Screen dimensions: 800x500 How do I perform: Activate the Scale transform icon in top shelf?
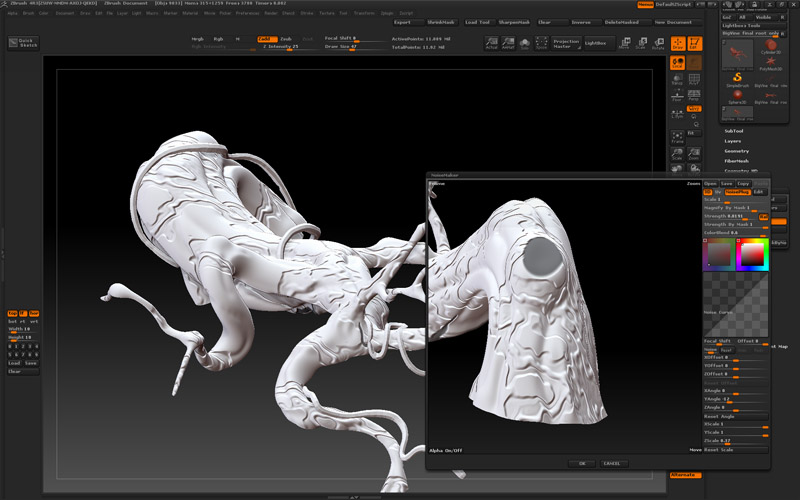641,43
